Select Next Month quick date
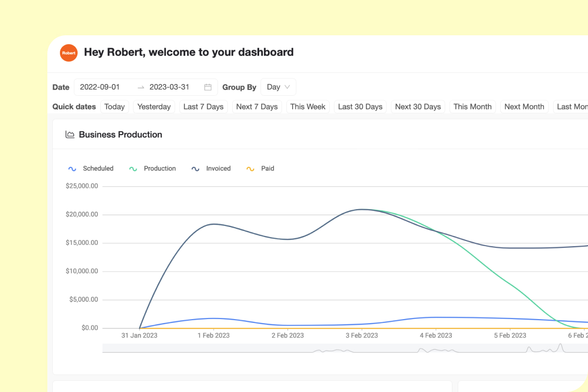 pos(524,107)
